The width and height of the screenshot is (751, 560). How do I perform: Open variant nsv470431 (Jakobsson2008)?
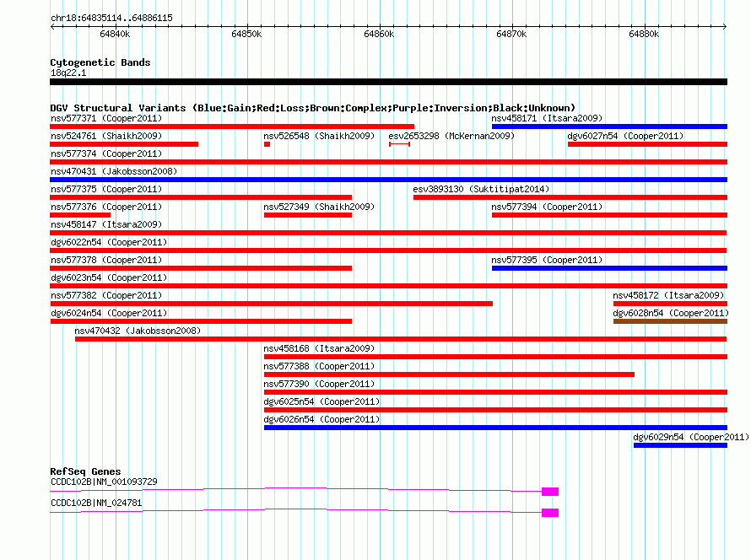tap(114, 171)
